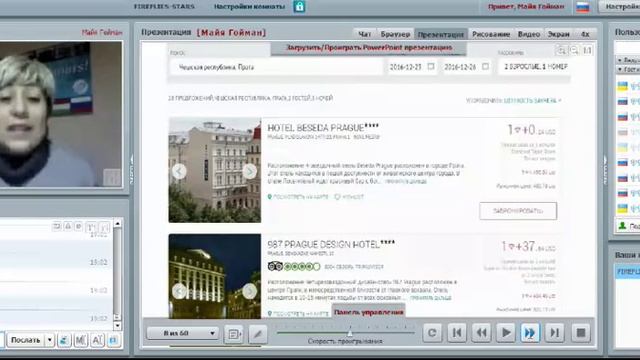This screenshot has height=360, width=640.
Task: Click the zoom out presentation icon
Action: (574, 50)
